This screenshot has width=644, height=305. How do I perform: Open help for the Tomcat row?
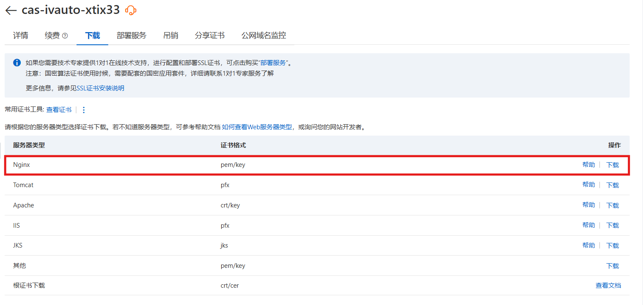588,185
